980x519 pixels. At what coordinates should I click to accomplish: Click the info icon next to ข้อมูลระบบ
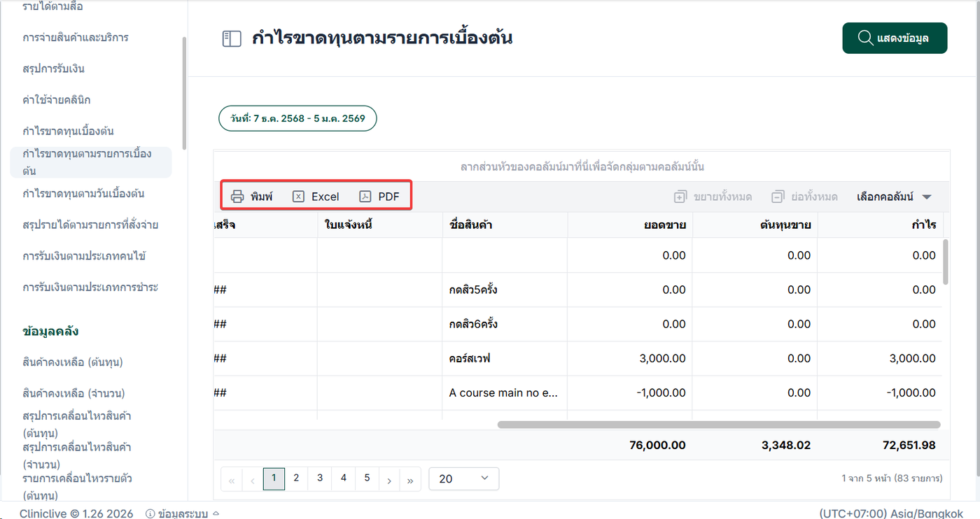click(150, 513)
